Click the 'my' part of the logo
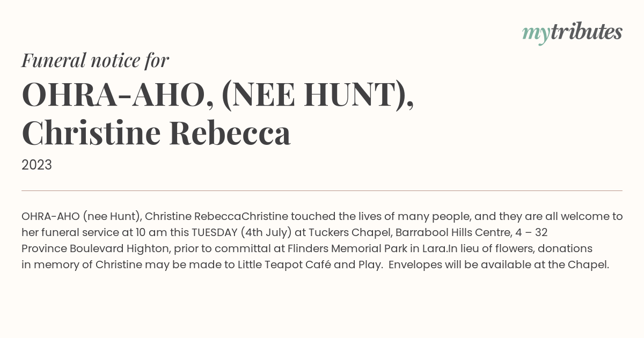Screen dimensions: 644x338 536,34
